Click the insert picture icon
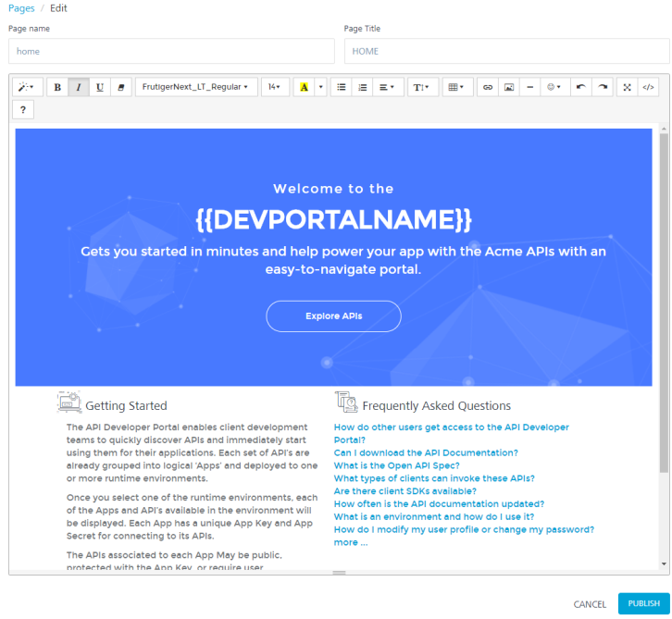Screen dimensions: 672x619 click(x=509, y=87)
